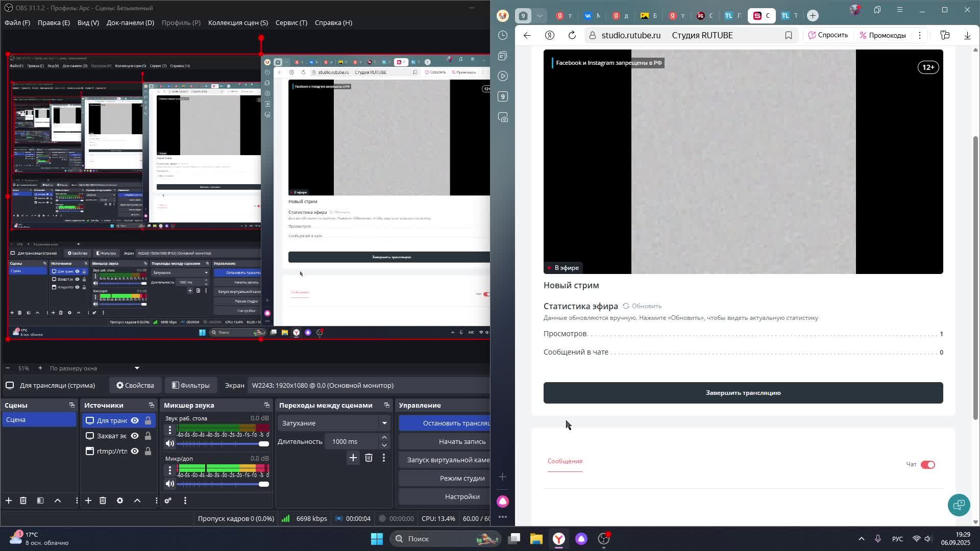980x551 pixels.
Task: Open source properties gear in Источники panel
Action: [x=120, y=500]
